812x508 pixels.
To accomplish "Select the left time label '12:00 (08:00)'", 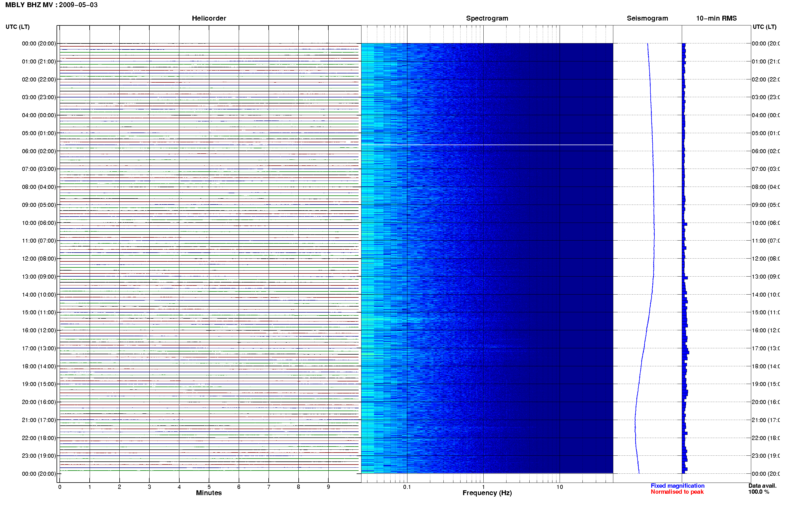I will coord(39,259).
